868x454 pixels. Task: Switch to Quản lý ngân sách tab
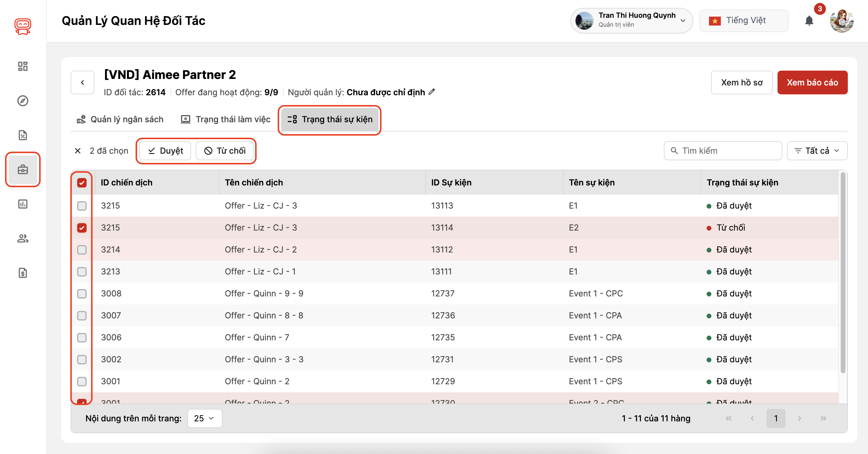pyautogui.click(x=120, y=119)
